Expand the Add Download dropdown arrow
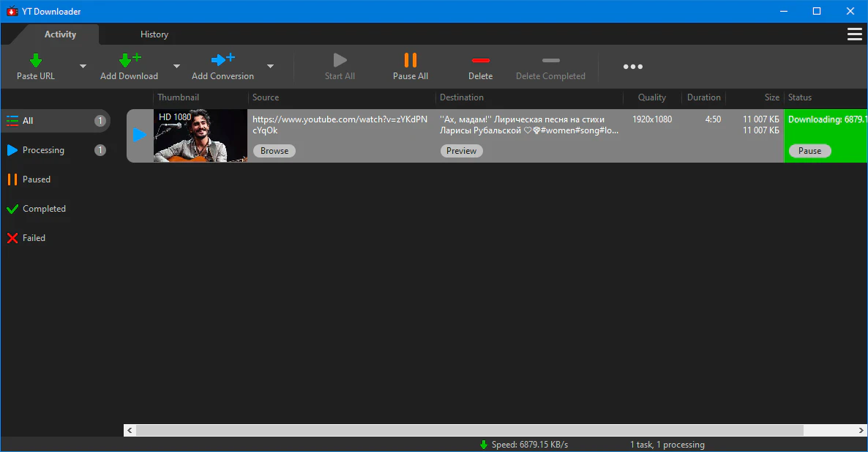Viewport: 868px width, 452px height. tap(176, 67)
